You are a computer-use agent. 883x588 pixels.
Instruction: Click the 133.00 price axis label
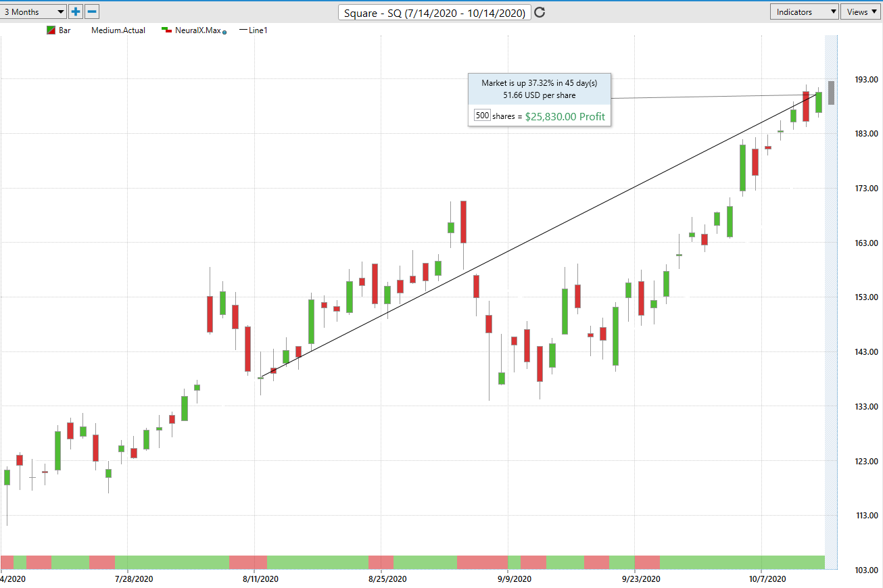click(866, 407)
